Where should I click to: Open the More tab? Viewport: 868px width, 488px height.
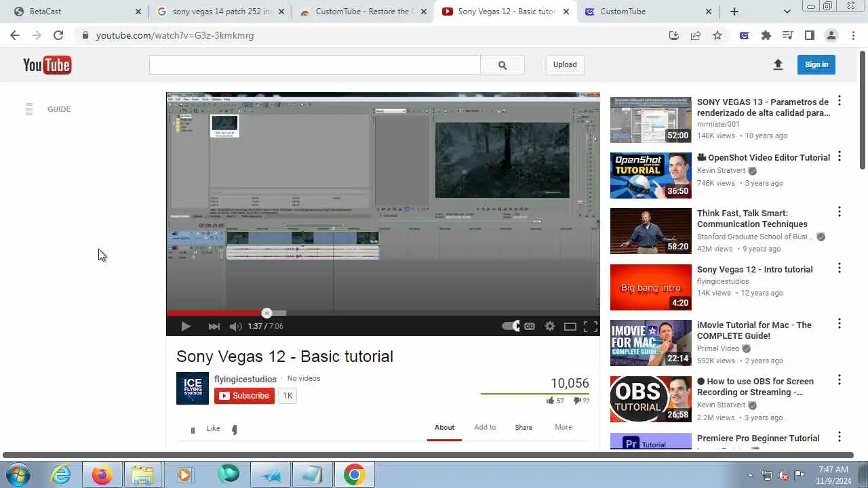click(564, 428)
